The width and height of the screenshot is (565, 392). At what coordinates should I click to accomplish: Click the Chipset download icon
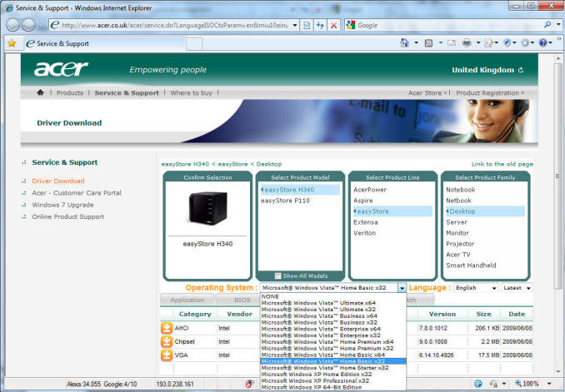click(x=167, y=342)
